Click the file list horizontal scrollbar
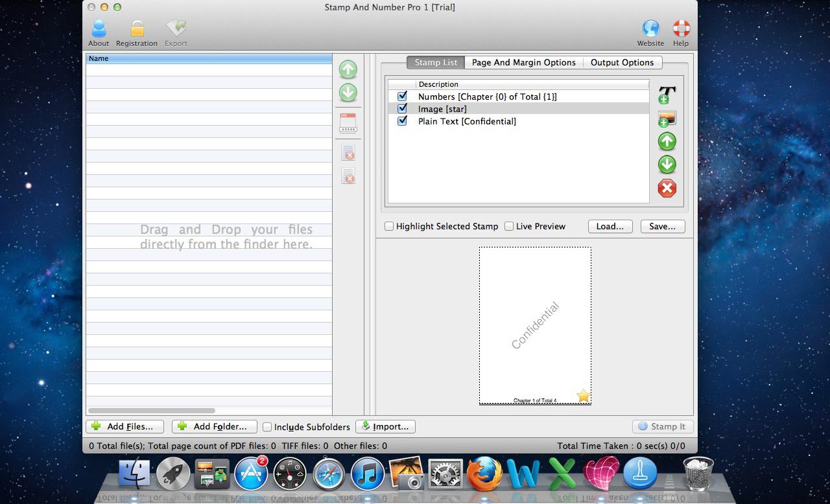Viewport: 830px width, 504px height. 151,411
